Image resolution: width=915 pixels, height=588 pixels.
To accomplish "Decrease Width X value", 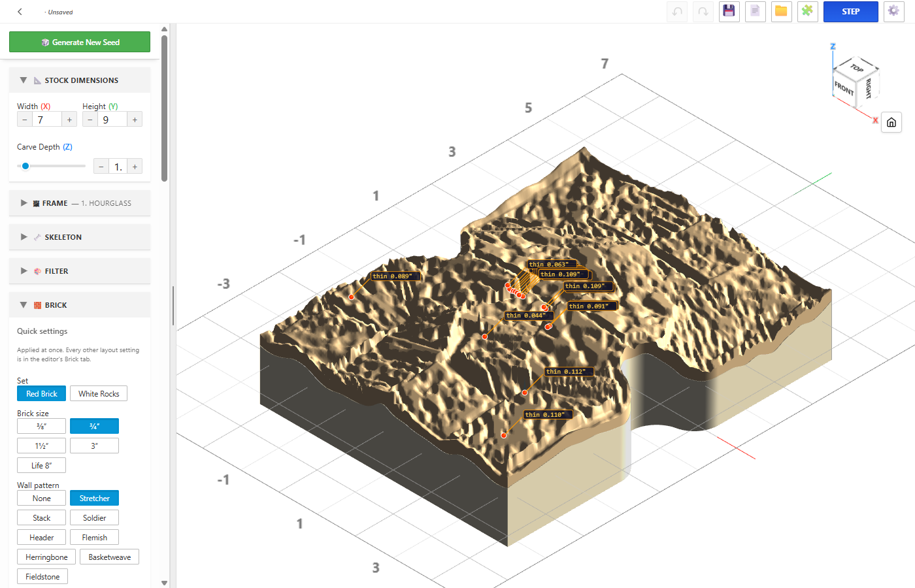I will coord(25,120).
